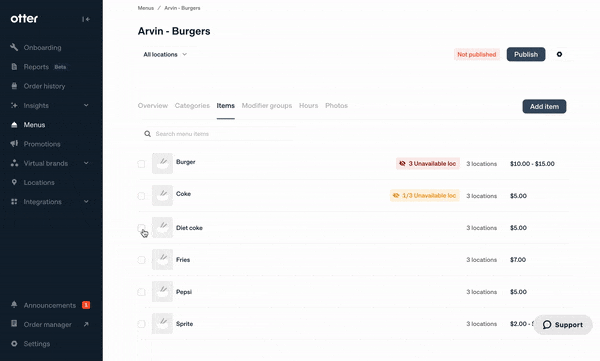The image size is (600, 361).
Task: Click the Add item button
Action: pos(544,106)
